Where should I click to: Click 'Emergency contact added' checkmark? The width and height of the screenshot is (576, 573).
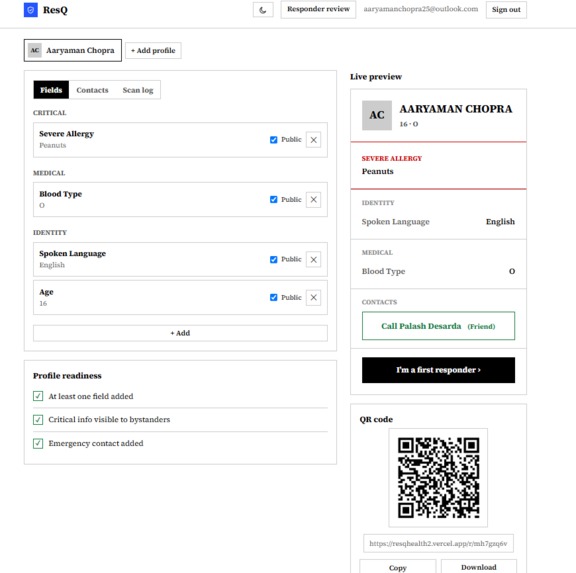[38, 443]
